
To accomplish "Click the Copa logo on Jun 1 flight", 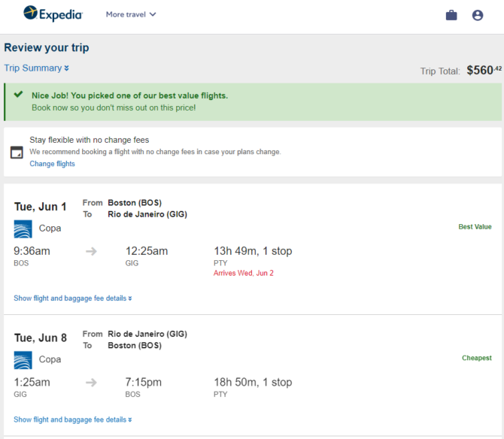I will tap(23, 229).
